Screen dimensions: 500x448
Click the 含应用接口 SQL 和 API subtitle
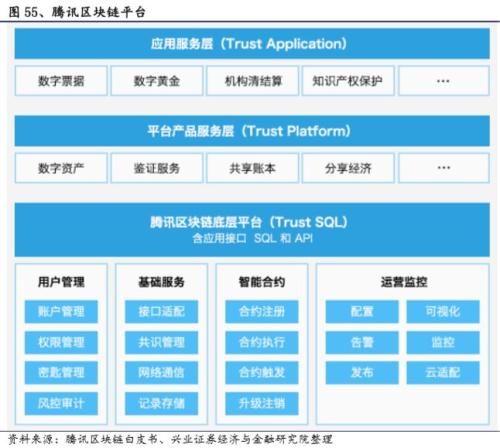(x=252, y=238)
